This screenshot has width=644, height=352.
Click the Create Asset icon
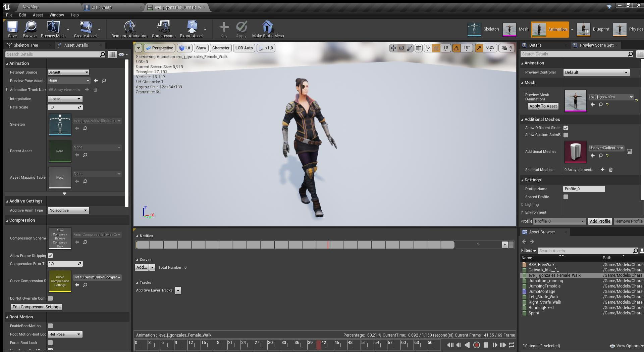(85, 29)
